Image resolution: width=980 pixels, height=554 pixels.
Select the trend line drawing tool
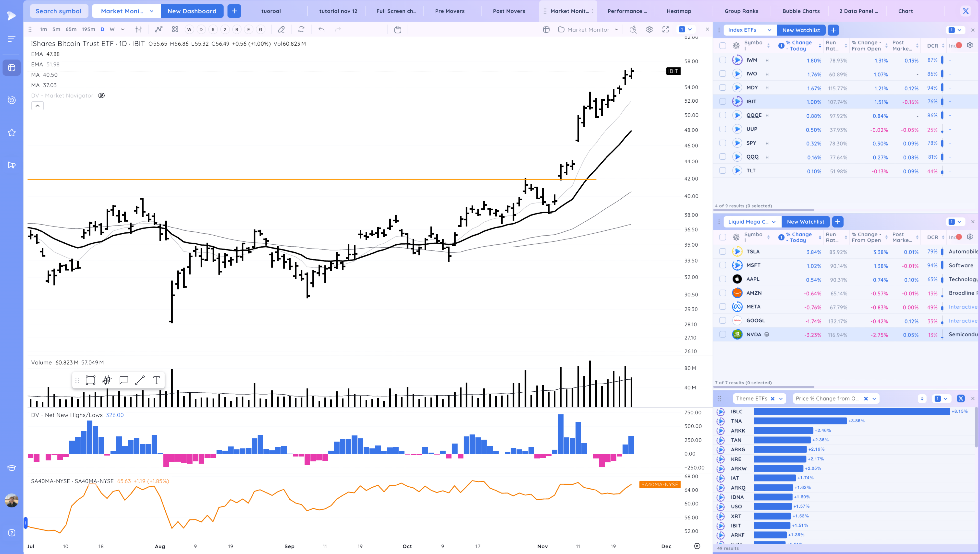tap(140, 380)
